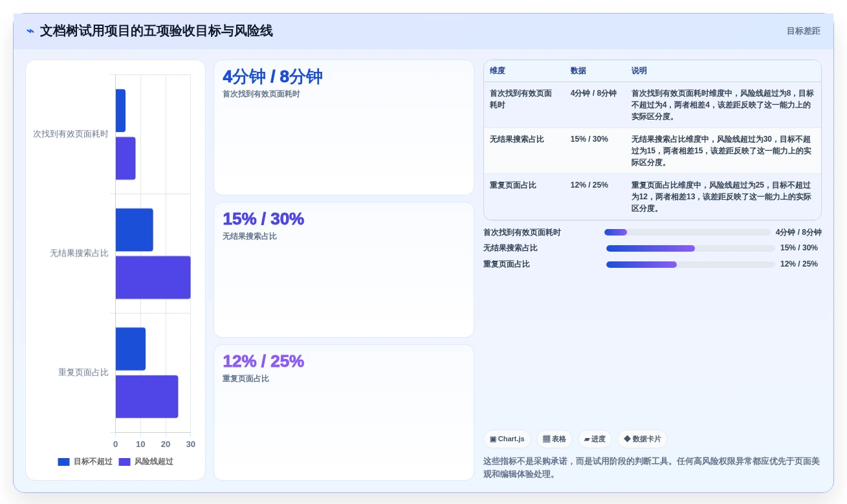Click the 数据卡片 tag chip
This screenshot has height=504, width=847.
click(x=643, y=439)
